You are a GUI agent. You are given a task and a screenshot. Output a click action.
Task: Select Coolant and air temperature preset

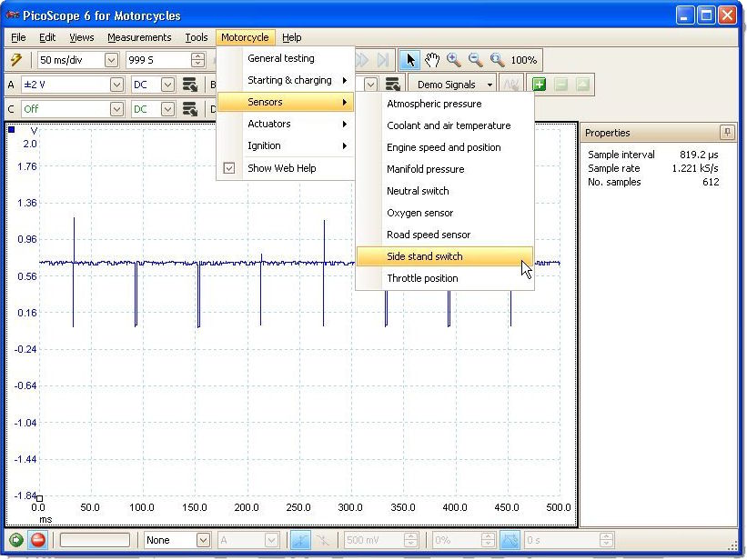coord(445,125)
